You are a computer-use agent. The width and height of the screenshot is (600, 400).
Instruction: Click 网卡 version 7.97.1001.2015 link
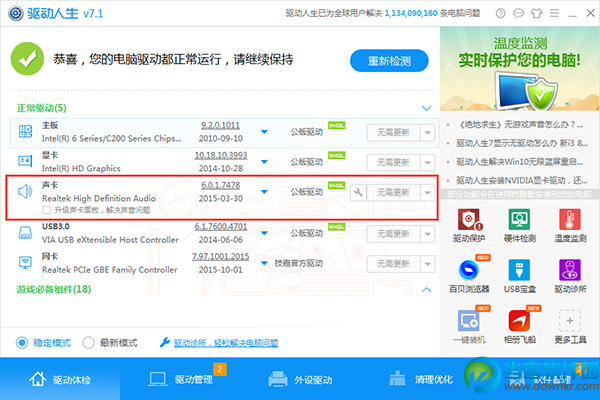pos(220,256)
